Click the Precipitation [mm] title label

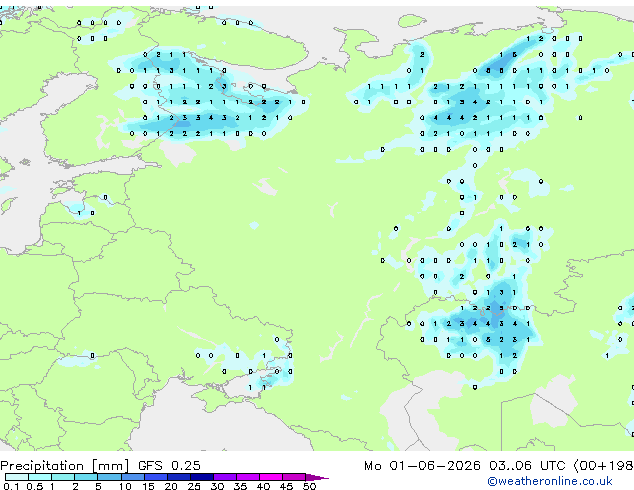65,466
